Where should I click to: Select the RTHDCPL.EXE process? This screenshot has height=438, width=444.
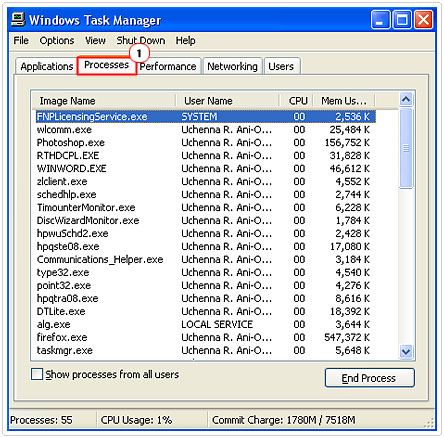[x=206, y=156]
